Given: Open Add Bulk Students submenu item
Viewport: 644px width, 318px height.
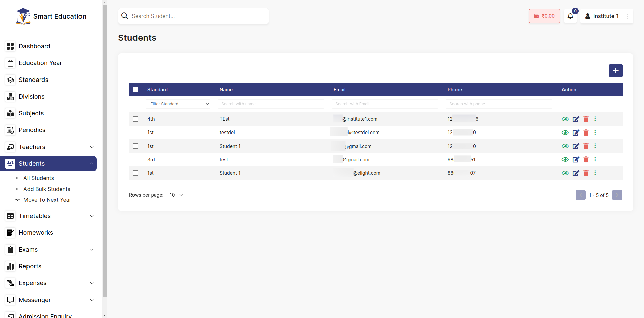Looking at the screenshot, I should [47, 189].
